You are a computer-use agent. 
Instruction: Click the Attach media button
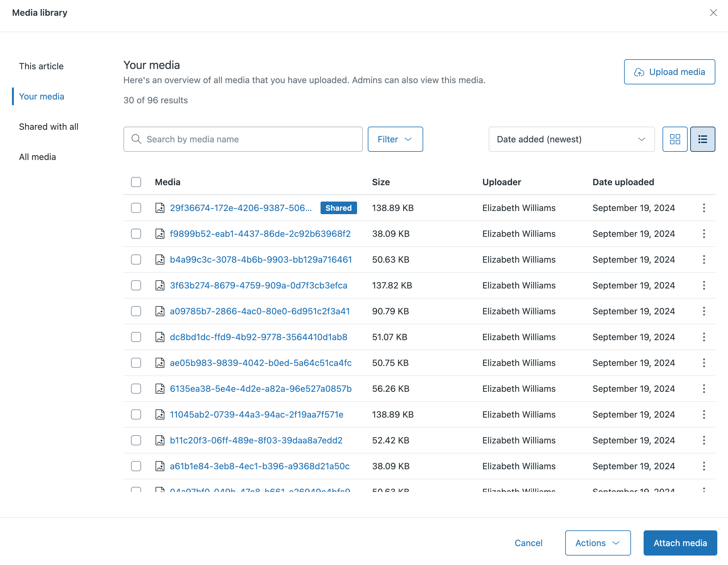point(680,543)
